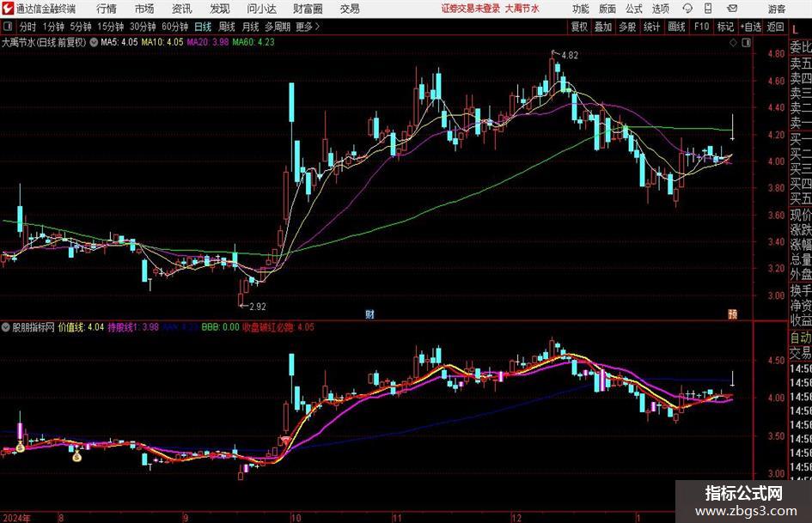Open 多周期 multi-period view

point(278,27)
